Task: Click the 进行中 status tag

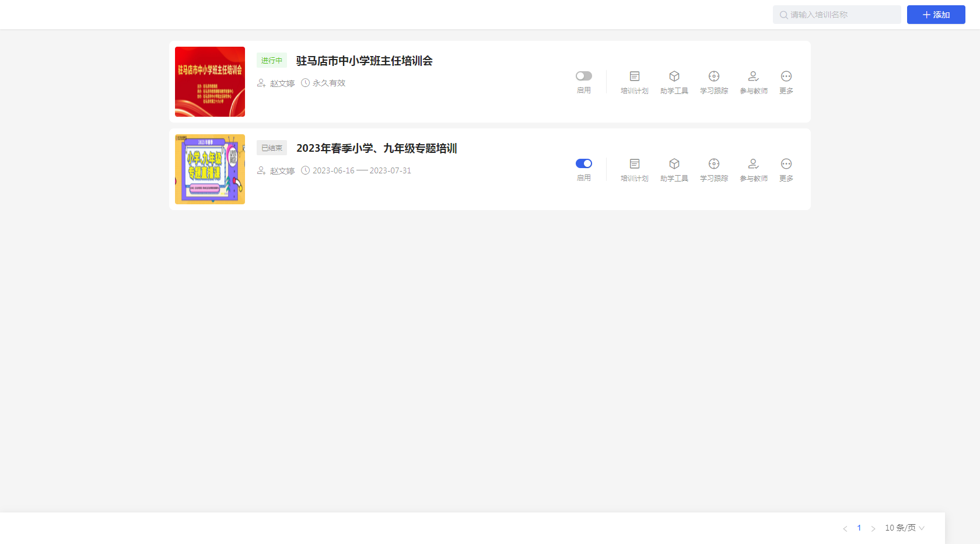Action: point(272,61)
